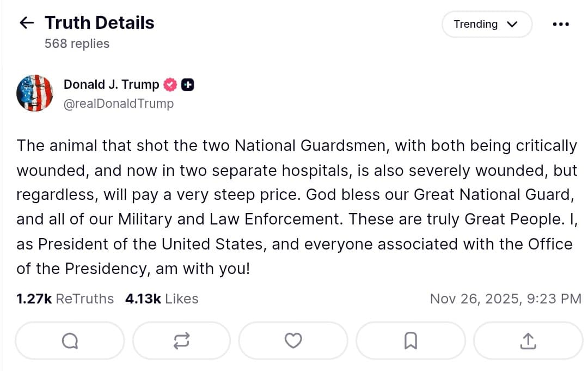Open the 4.13k Likes list

(x=161, y=299)
